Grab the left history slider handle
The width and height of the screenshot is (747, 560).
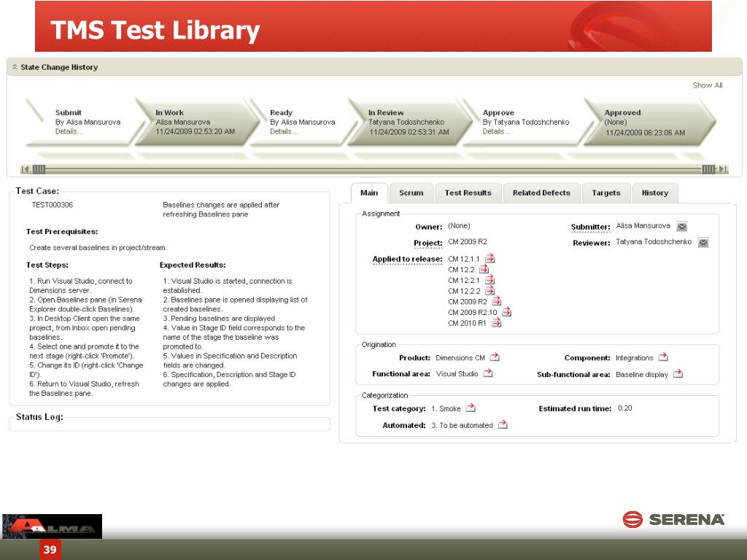click(39, 169)
